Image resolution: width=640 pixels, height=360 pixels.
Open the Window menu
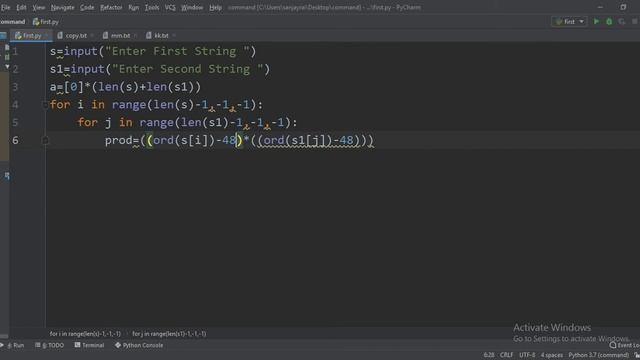192,7
